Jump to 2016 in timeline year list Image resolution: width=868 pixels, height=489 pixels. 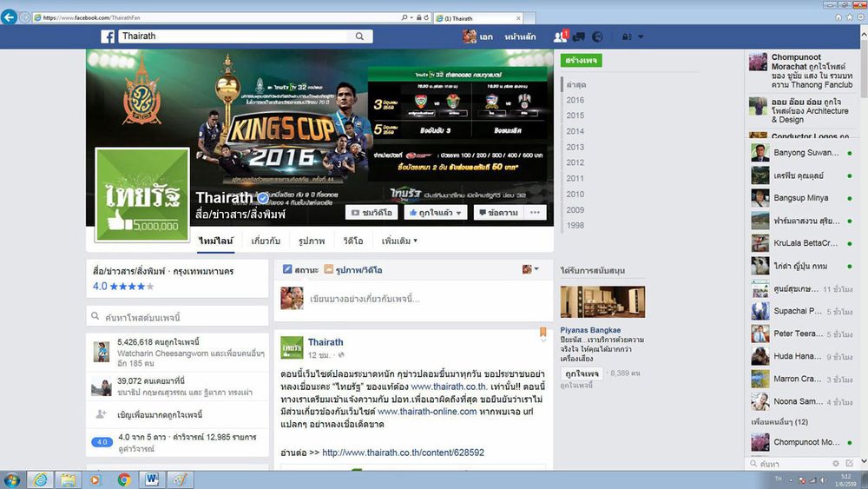click(575, 100)
